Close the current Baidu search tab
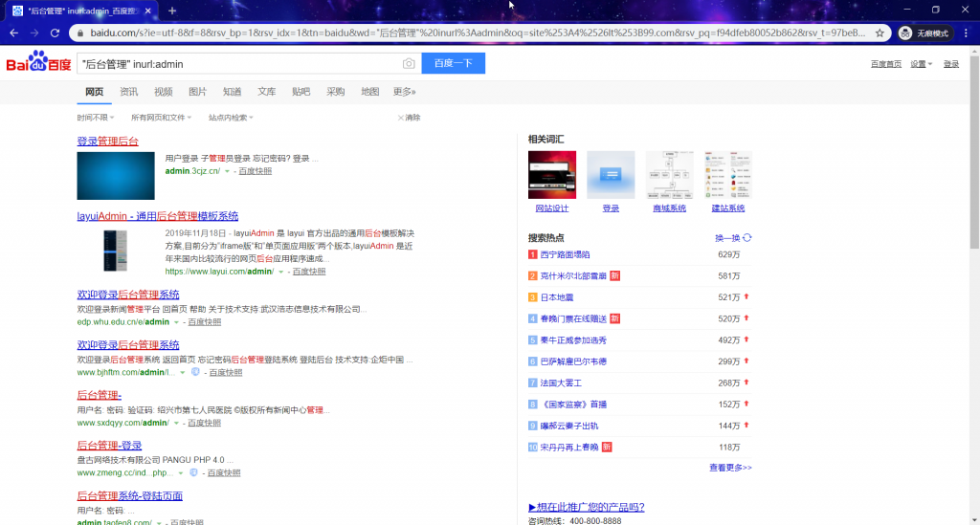 click(147, 11)
